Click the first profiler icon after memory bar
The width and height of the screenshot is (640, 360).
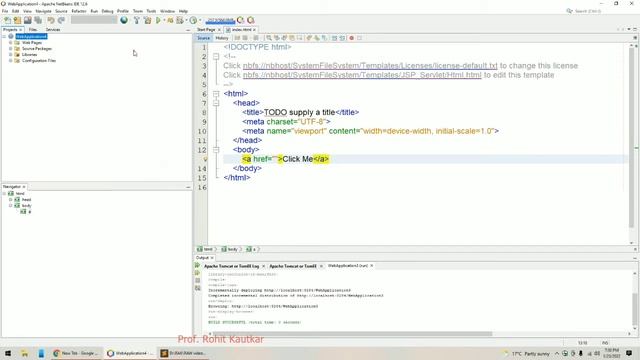tap(241, 20)
